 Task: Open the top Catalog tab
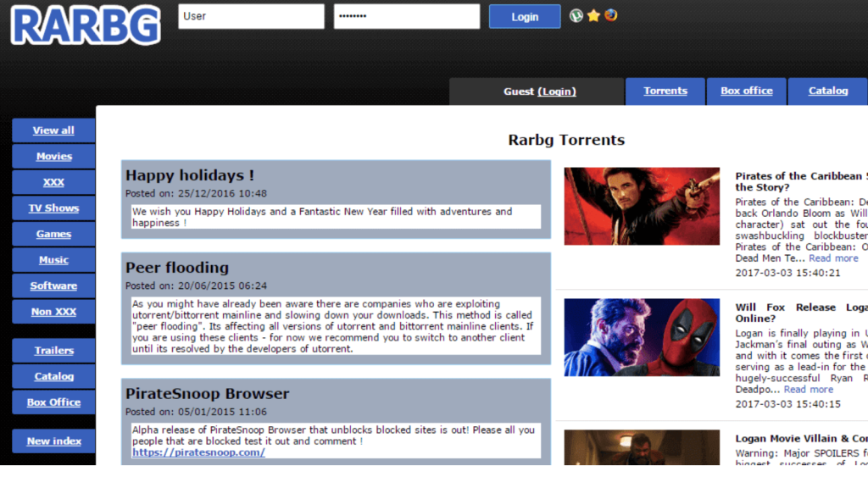(827, 91)
